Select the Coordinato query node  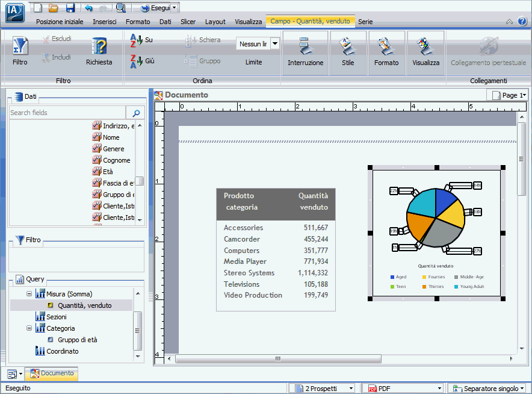(x=63, y=352)
